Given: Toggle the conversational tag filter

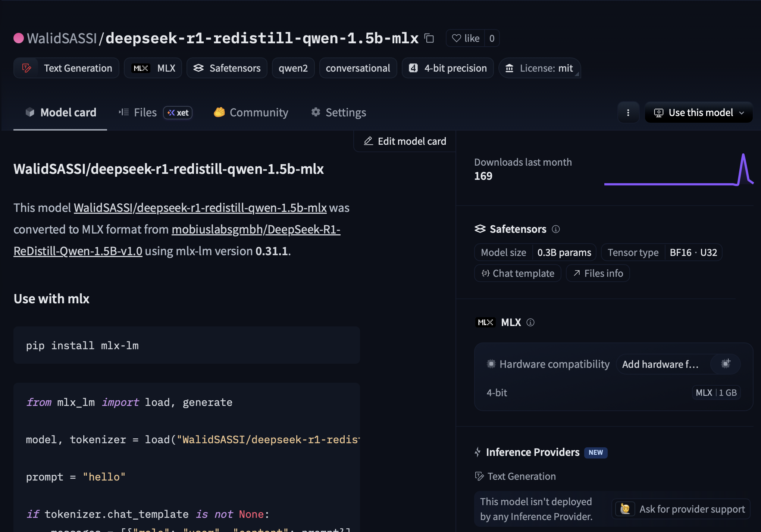Looking at the screenshot, I should tap(358, 68).
